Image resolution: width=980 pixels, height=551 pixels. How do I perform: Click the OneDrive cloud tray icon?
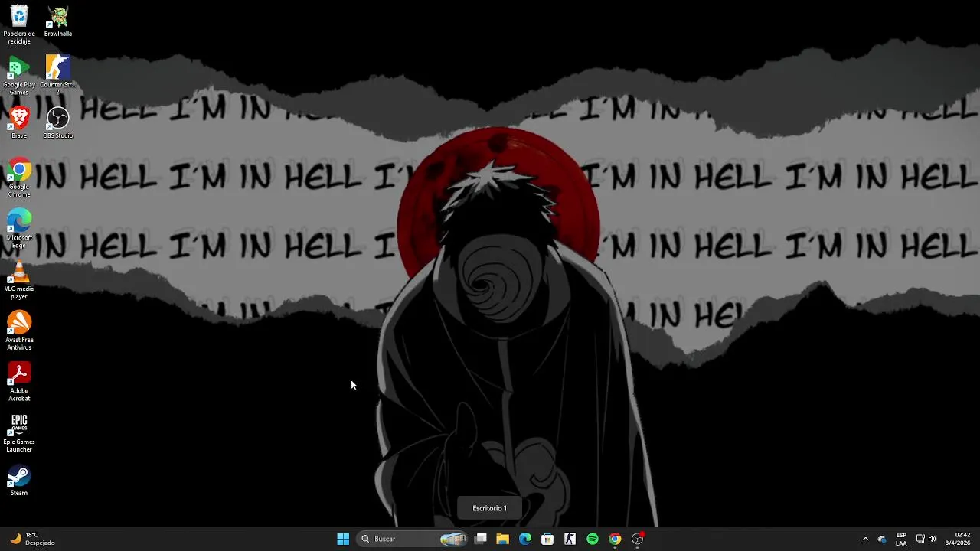click(882, 540)
